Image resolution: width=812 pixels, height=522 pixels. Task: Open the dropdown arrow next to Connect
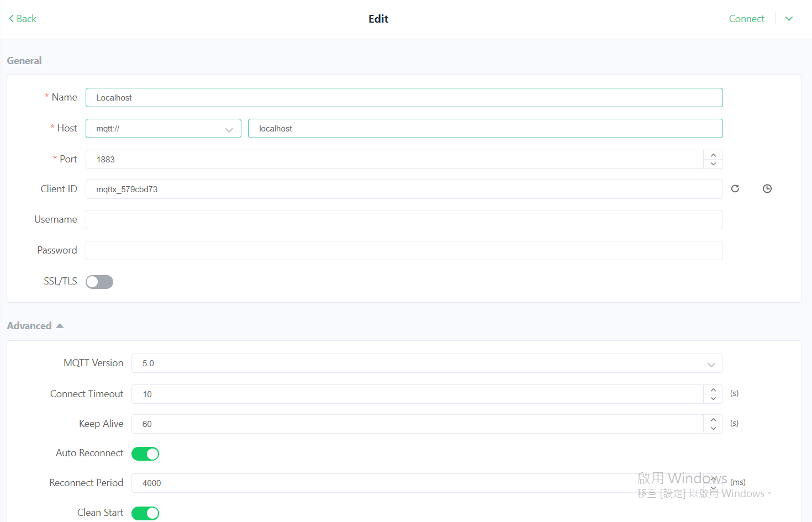coord(789,19)
